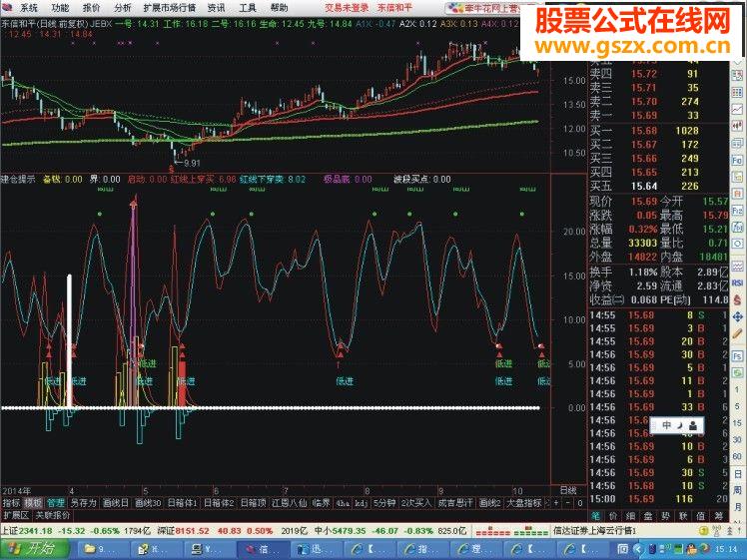Click the minus button beside the templates
Image resolution: width=747 pixels, height=560 pixels.
click(568, 503)
